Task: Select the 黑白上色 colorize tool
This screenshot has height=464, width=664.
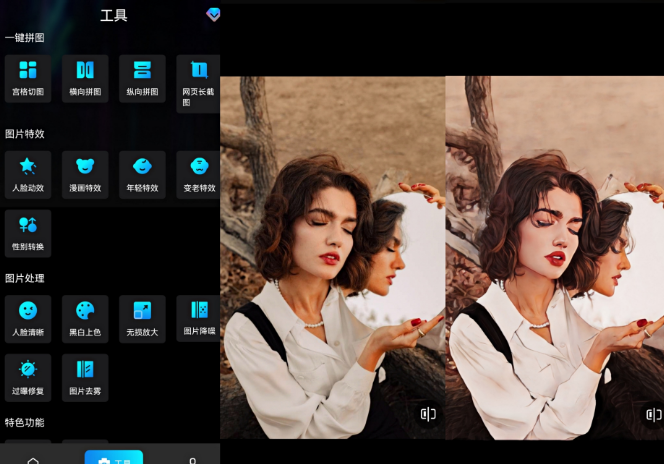Action: pos(85,319)
